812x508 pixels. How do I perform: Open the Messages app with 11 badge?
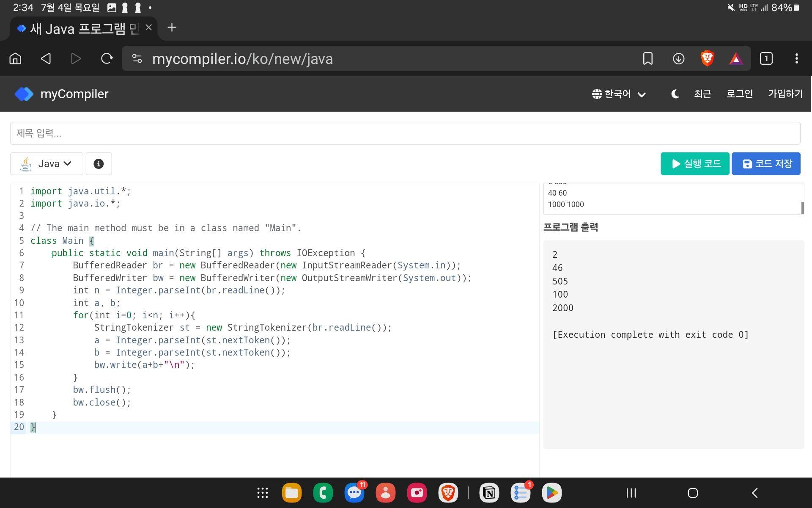tap(354, 493)
